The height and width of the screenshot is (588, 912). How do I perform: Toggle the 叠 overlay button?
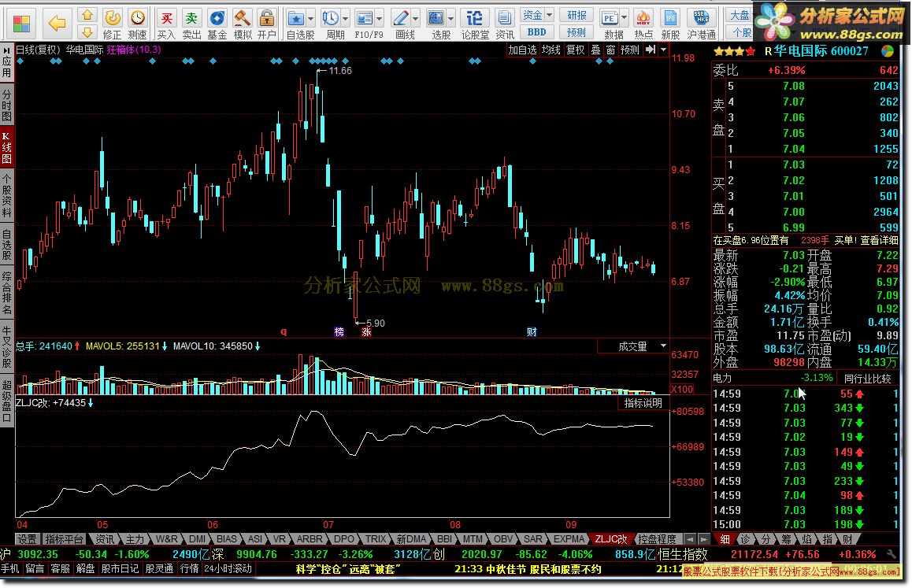point(595,50)
